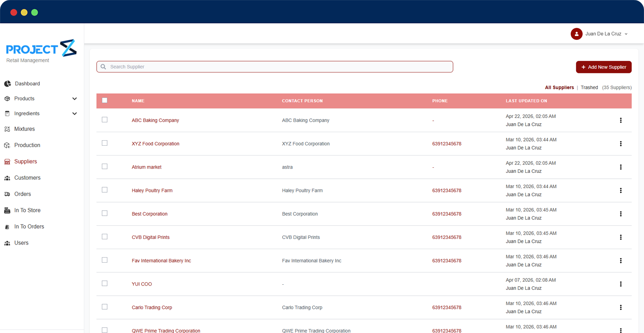
Task: Open actions menu for XYZ Food Corporation
Action: click(x=621, y=144)
